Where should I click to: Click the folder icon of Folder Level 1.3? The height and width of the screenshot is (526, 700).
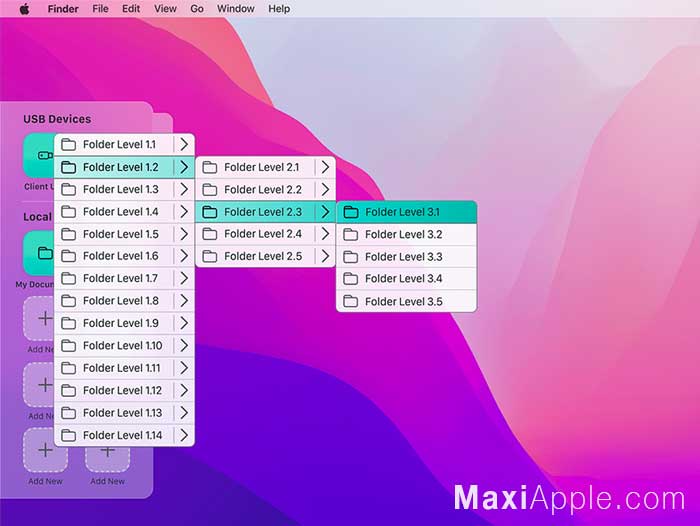[68, 189]
